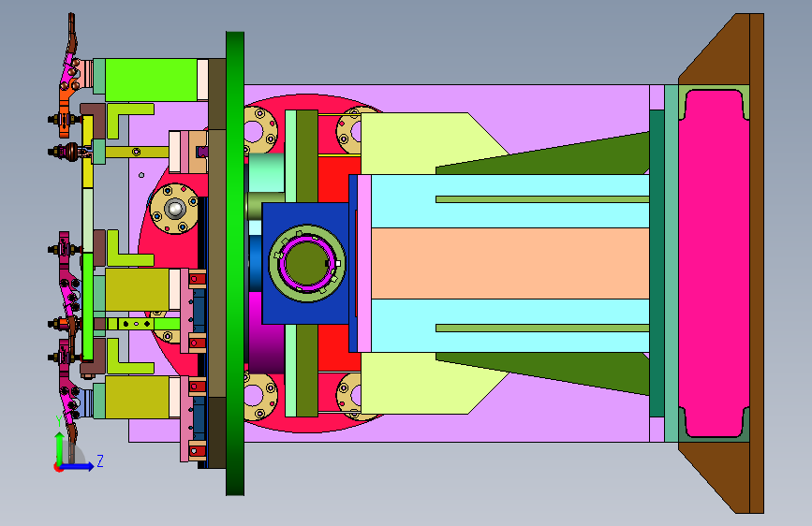Select the gray ball in golden flange

(174, 209)
